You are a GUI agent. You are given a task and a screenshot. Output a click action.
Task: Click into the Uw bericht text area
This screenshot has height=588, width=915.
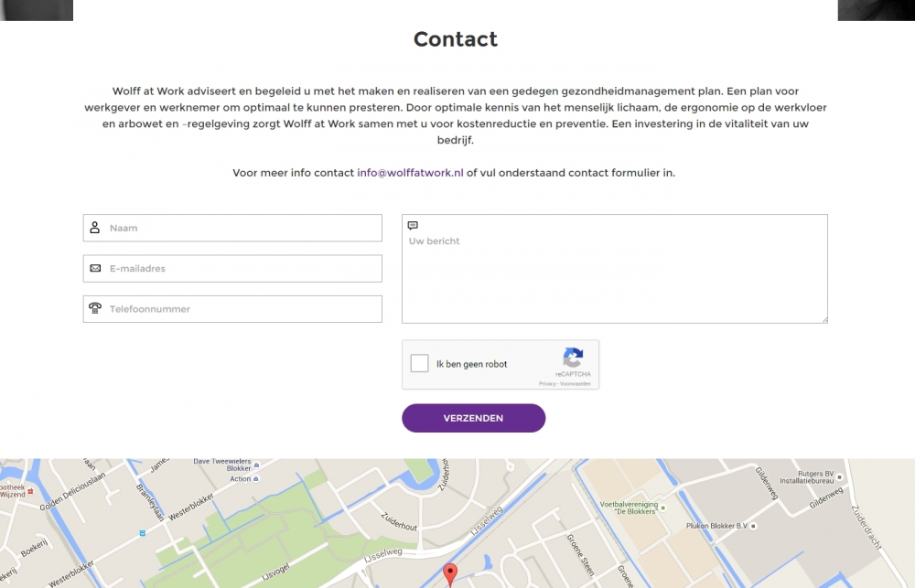pos(615,269)
